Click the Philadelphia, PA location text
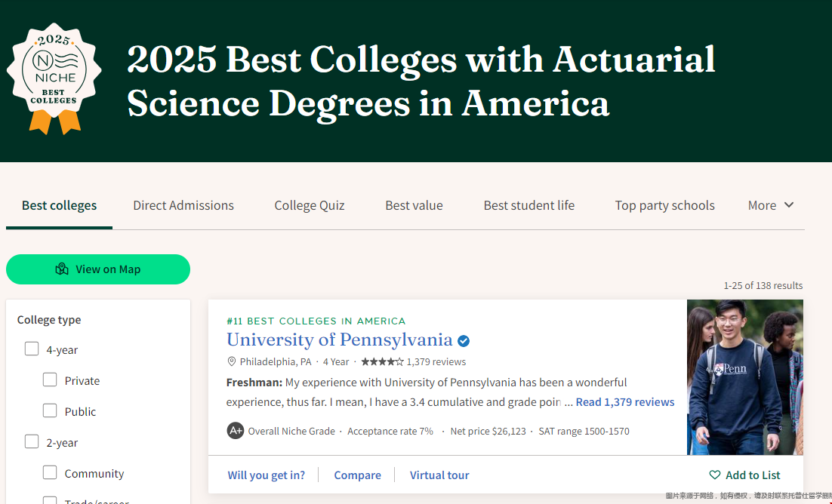This screenshot has width=832, height=504. [276, 362]
